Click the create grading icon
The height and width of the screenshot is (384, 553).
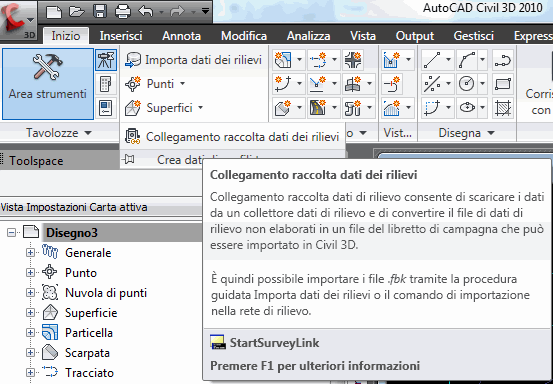(x=283, y=108)
